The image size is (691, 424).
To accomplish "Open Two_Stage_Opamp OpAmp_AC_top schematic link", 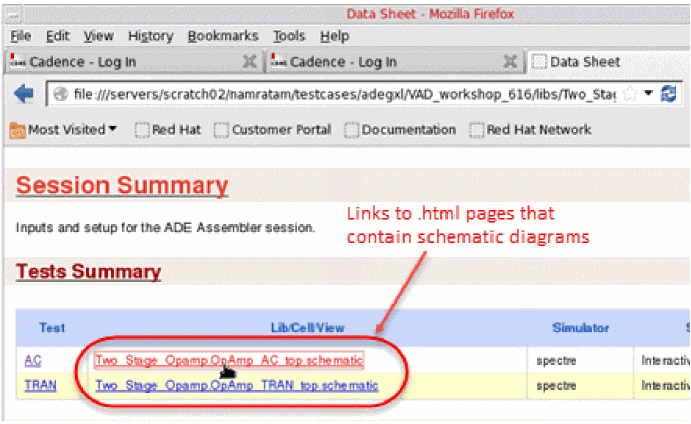I will pos(229,360).
